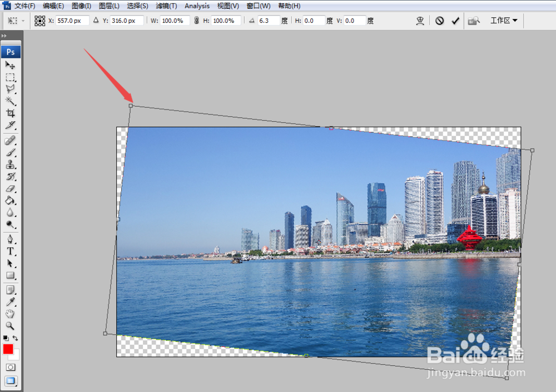Open the 工作区 workspace dropdown

pyautogui.click(x=503, y=21)
